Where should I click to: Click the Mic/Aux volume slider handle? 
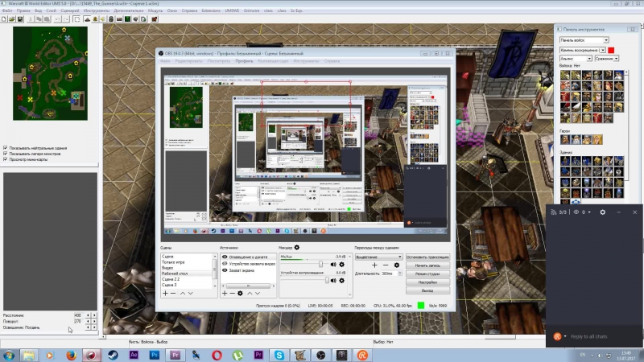point(320,265)
